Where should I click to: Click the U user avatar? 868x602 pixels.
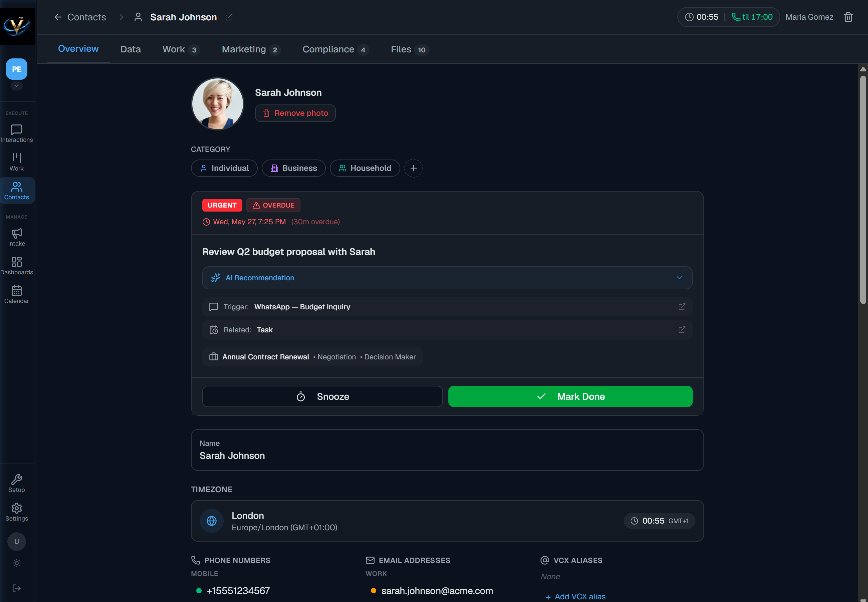pos(17,541)
